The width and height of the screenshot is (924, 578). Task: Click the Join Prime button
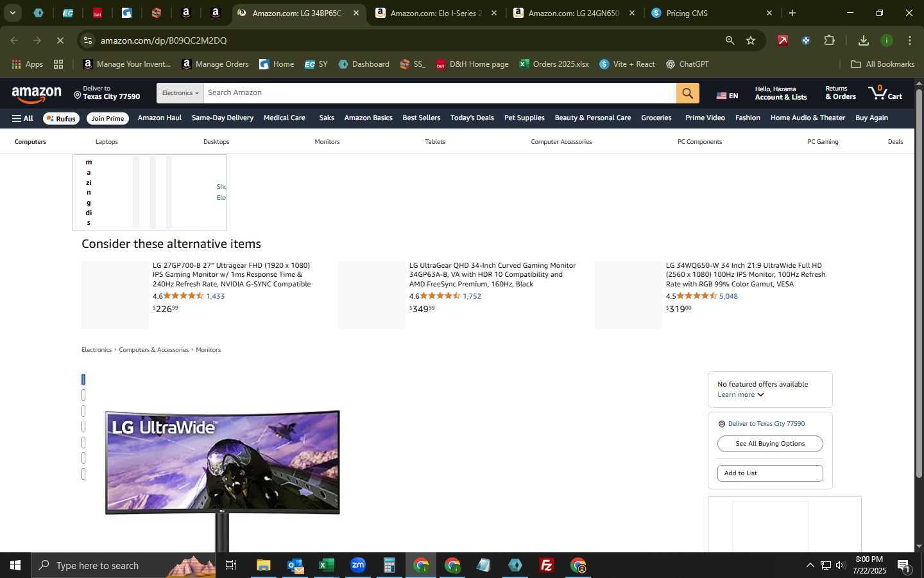pos(108,119)
